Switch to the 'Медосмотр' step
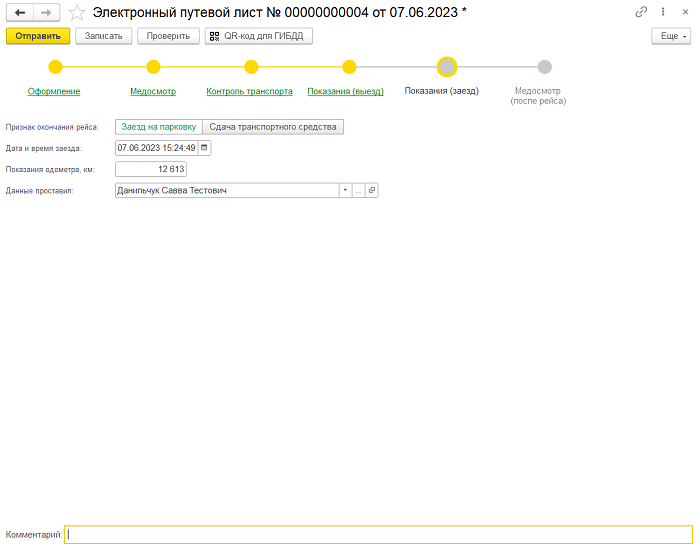The image size is (700, 550). tap(153, 91)
